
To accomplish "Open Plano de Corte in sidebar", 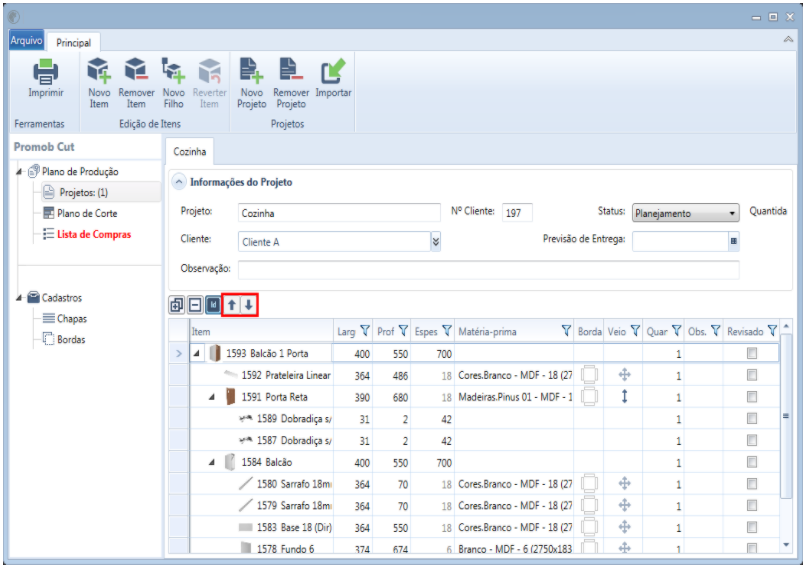I will pyautogui.click(x=87, y=213).
